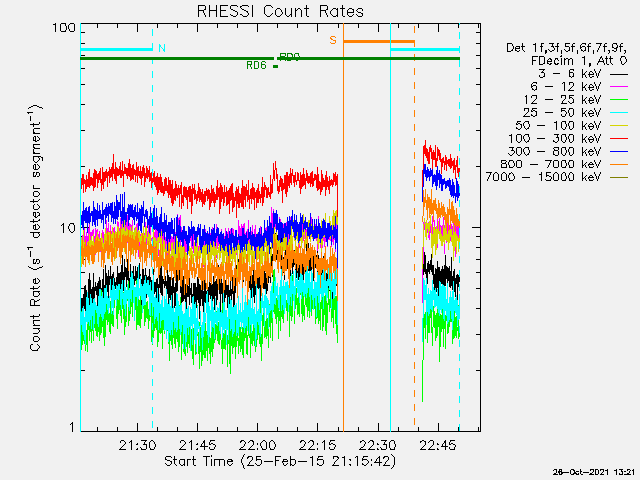The width and height of the screenshot is (640, 480).
Task: Click the solid orange vertical SAA start line
Action: (343, 227)
